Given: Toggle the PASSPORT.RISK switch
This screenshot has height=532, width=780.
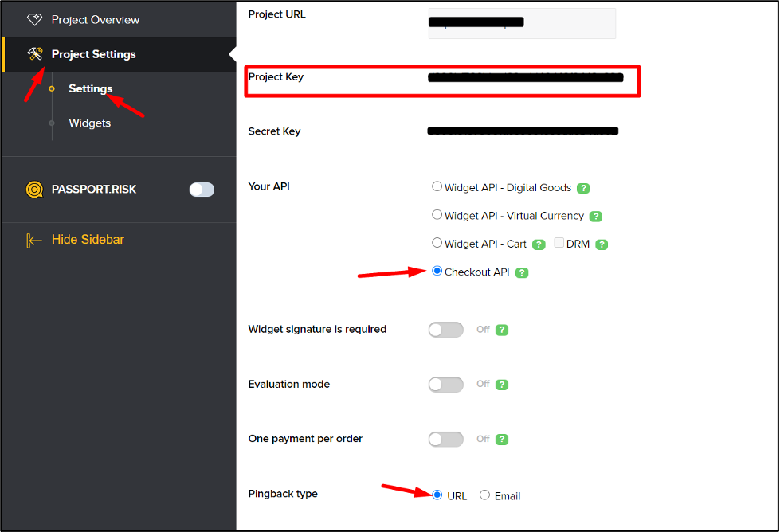Looking at the screenshot, I should pos(202,190).
